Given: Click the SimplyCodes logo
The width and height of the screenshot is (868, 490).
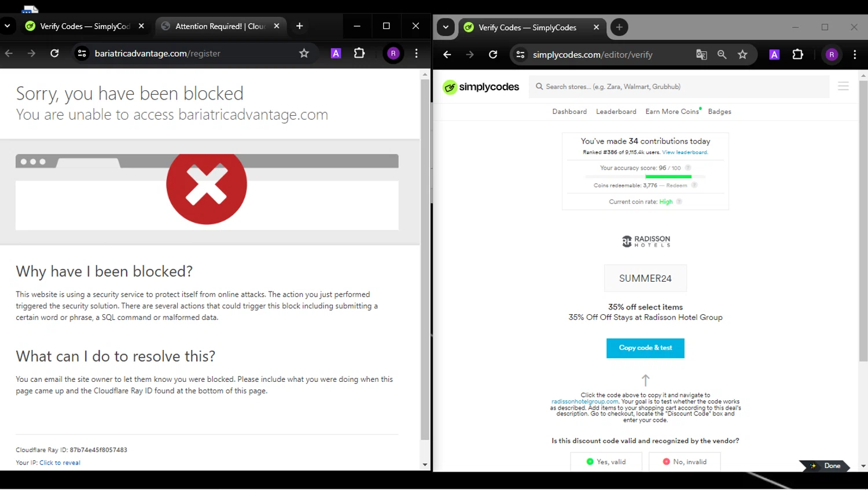Looking at the screenshot, I should 481,87.
